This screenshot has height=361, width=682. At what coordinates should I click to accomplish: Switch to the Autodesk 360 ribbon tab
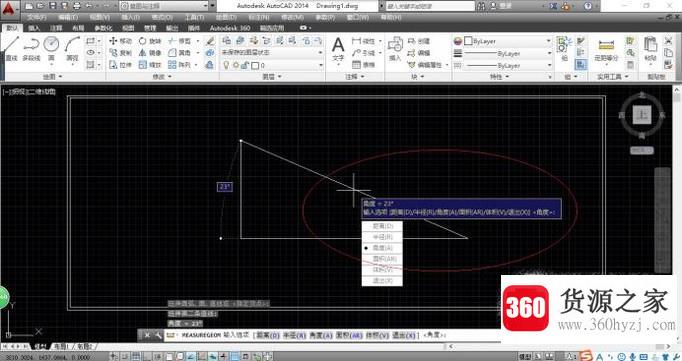230,28
